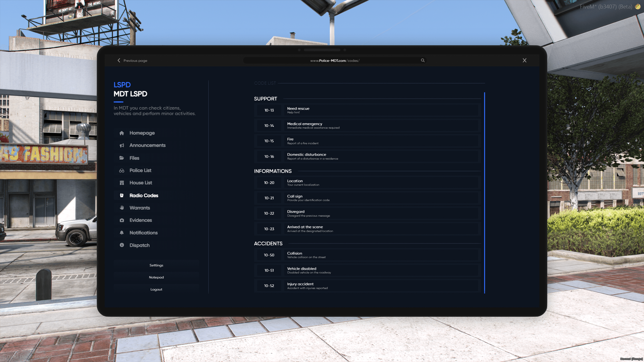Click the Police-MDT.com address bar

click(x=335, y=60)
